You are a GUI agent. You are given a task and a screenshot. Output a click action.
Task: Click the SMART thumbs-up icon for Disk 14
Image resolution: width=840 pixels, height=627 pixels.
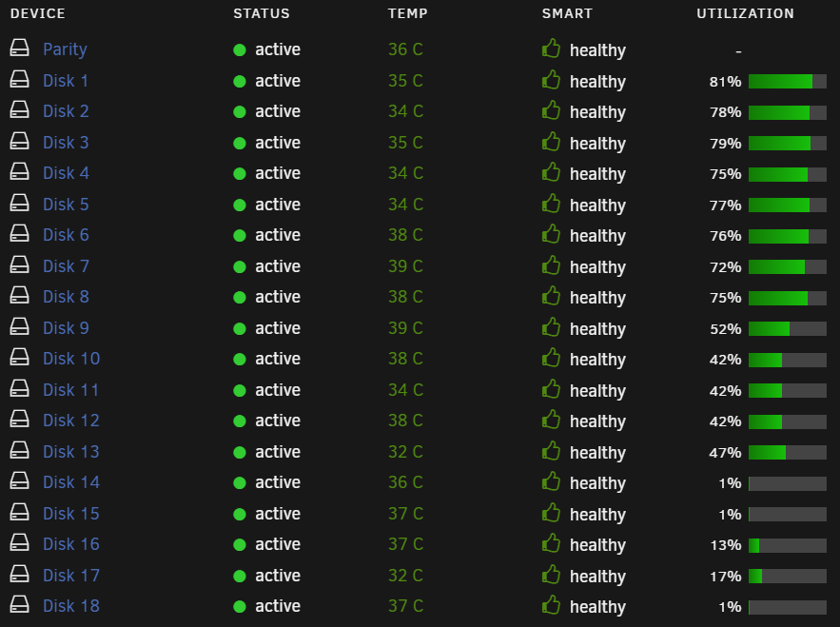coord(551,481)
